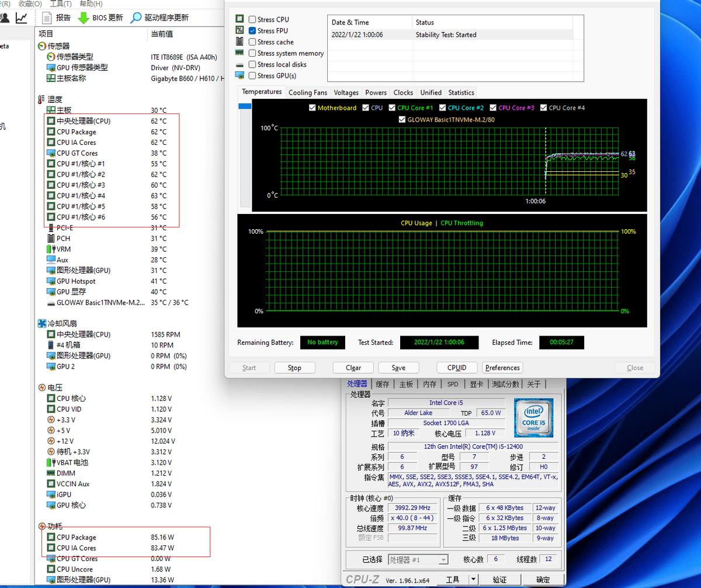The width and height of the screenshot is (701, 588).
Task: Click Stop to halt the stability test
Action: coord(294,367)
